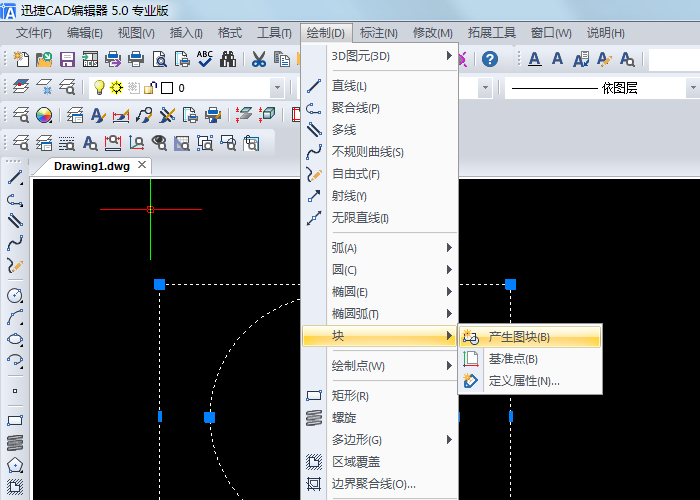Viewport: 700px width, 500px height.
Task: Click the Cut scissors icon
Action: pos(258,59)
